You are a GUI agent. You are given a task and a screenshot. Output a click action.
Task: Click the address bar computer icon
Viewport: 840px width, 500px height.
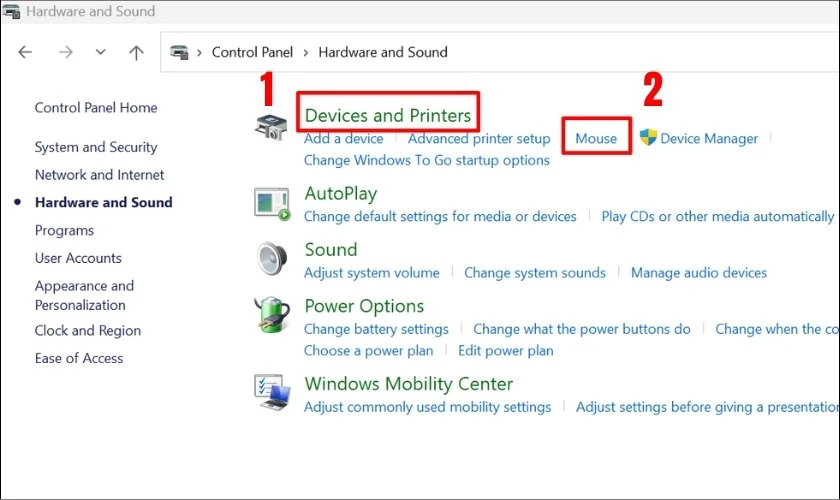point(179,52)
